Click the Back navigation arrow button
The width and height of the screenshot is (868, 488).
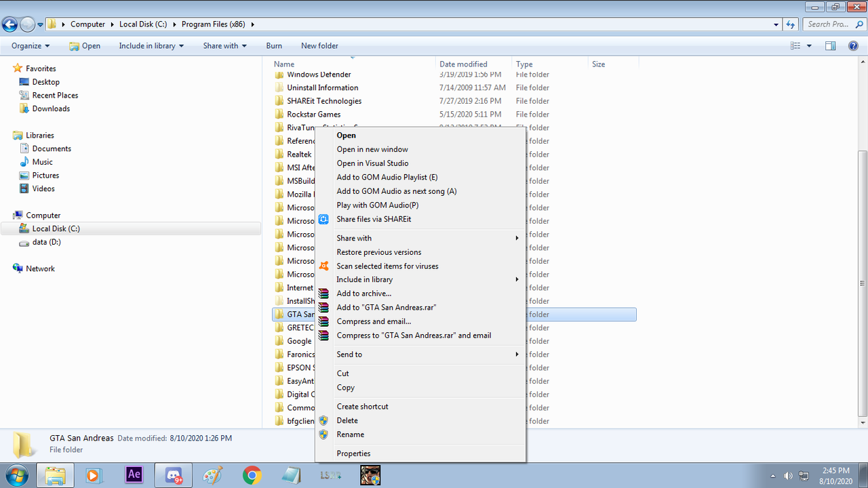click(x=9, y=24)
